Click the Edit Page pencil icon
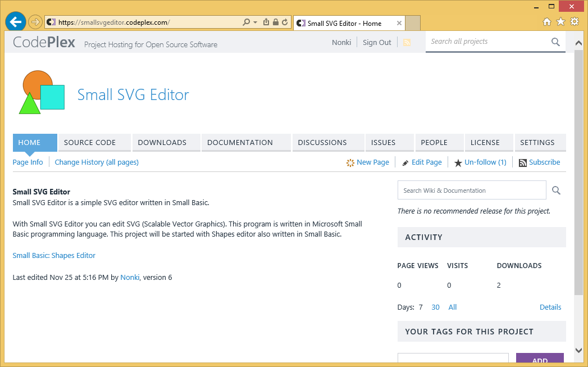 coord(405,163)
